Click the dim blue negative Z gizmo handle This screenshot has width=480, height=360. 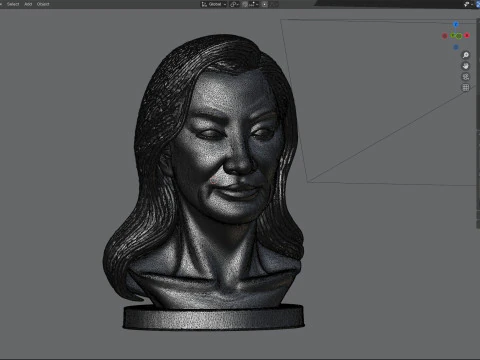click(456, 47)
